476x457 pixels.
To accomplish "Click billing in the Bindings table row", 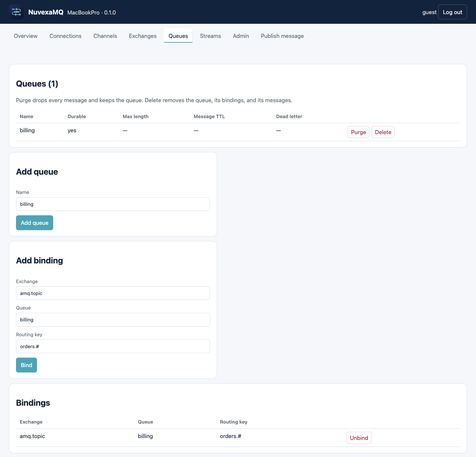I will pyautogui.click(x=145, y=436).
